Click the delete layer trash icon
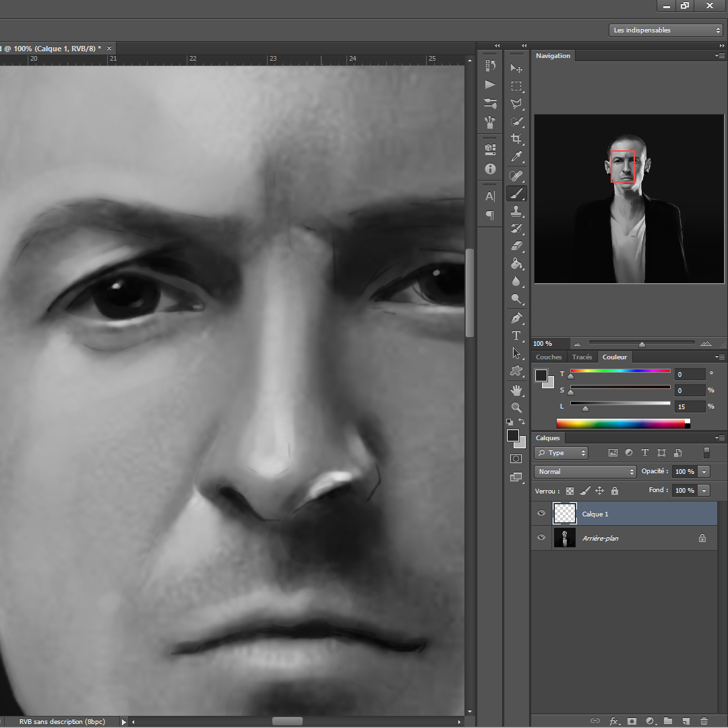This screenshot has height=728, width=728. [x=704, y=721]
